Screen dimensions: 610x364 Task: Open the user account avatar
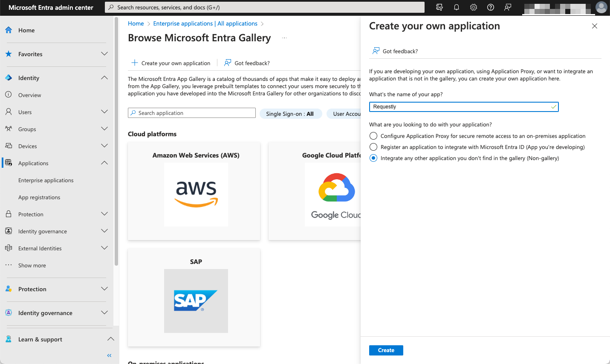point(601,7)
